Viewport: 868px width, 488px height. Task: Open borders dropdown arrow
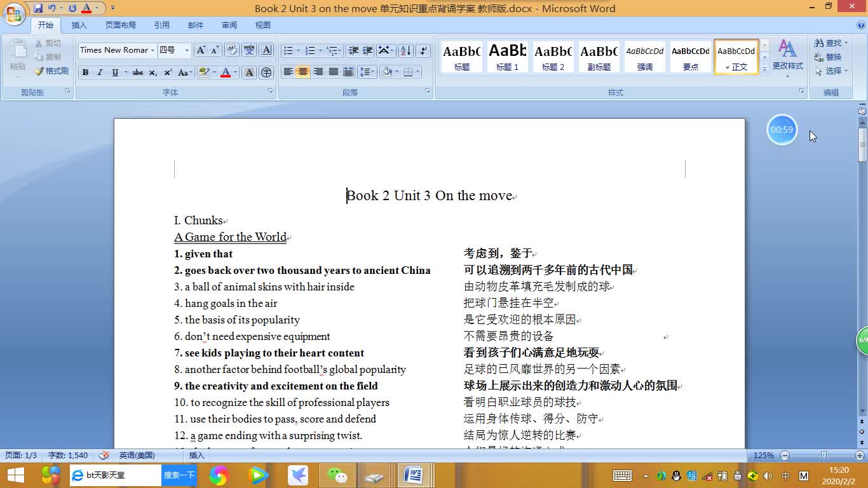(x=416, y=72)
